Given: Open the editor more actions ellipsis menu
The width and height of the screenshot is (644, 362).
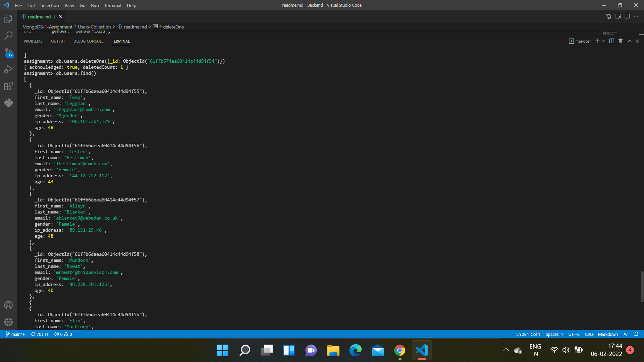Looking at the screenshot, I should [636, 16].
